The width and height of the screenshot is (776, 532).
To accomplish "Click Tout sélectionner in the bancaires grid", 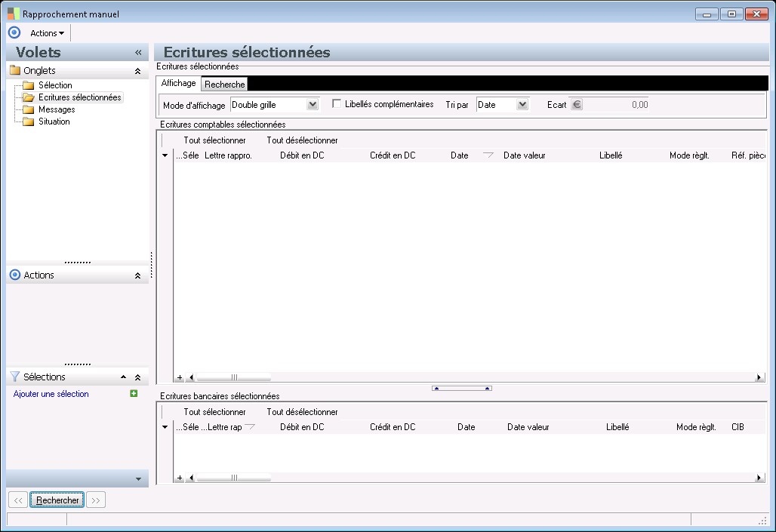I will point(214,412).
